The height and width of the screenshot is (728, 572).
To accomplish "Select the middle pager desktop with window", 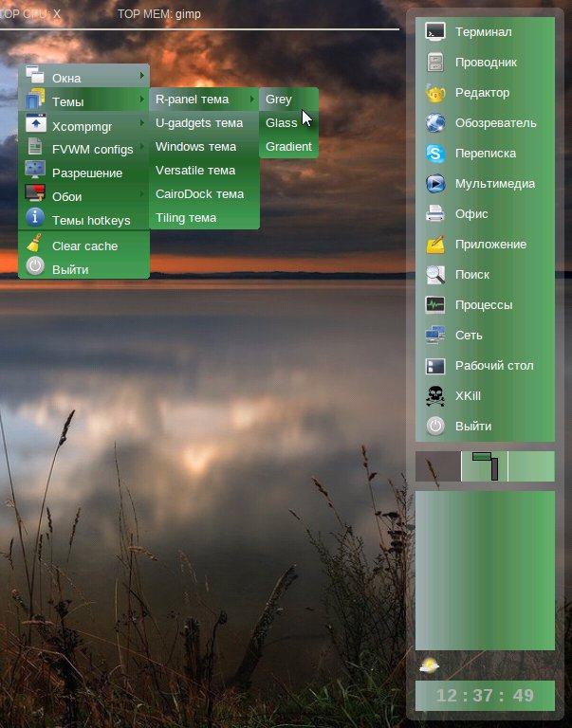I will [x=484, y=466].
